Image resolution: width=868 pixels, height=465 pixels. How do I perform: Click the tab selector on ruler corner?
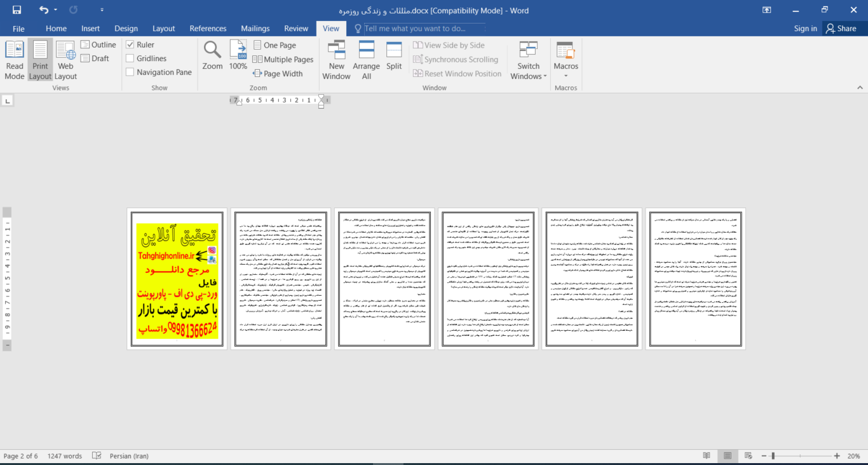coord(7,100)
